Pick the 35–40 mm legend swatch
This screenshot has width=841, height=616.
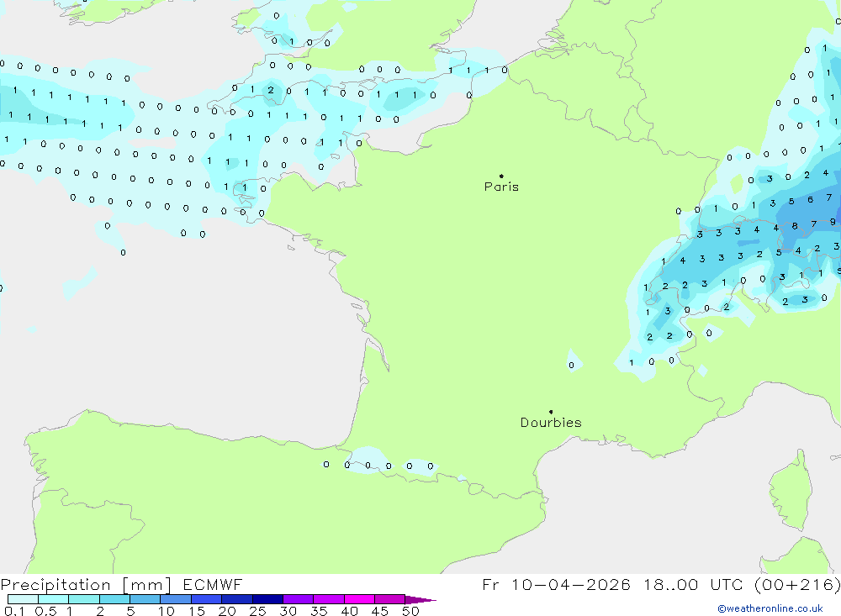click(x=329, y=599)
